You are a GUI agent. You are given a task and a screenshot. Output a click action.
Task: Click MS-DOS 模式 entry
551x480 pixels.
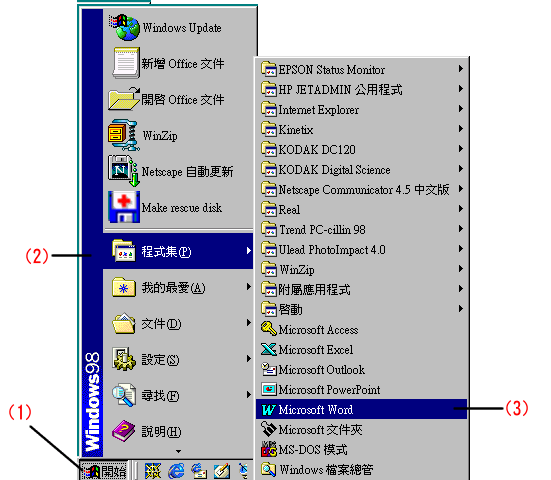pyautogui.click(x=362, y=449)
